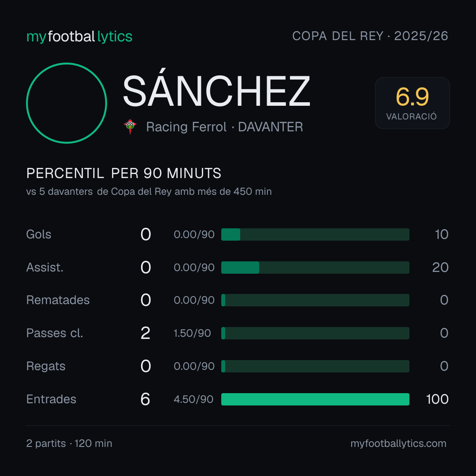Screen dimensions: 476x476
Task: Click the 100 percentile value for Entrades
Action: click(437, 399)
